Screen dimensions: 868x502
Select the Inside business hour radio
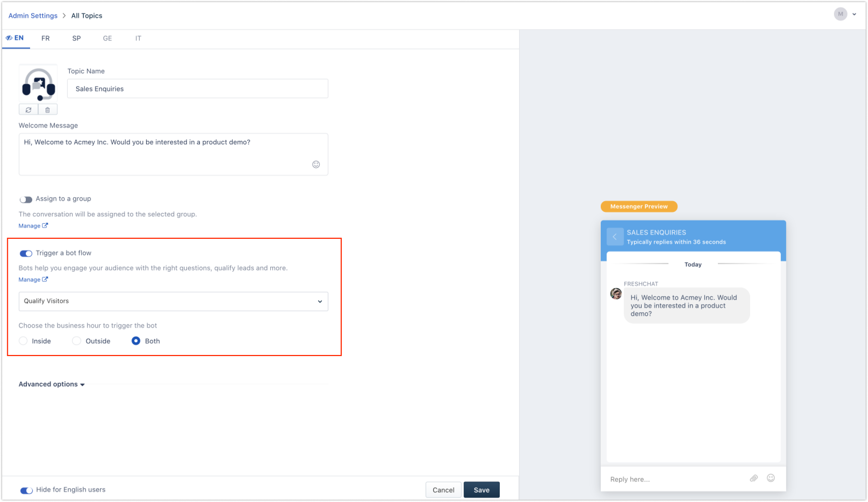pos(23,341)
